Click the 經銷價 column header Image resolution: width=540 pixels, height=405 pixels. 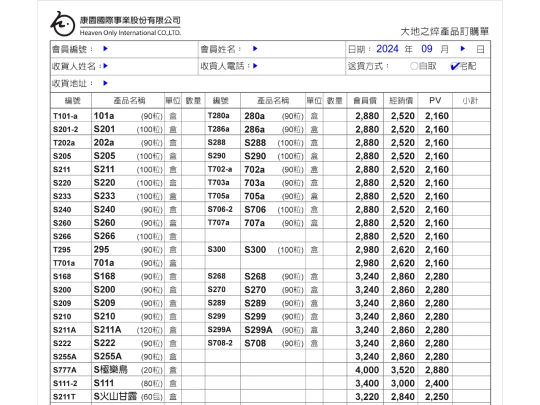point(401,101)
